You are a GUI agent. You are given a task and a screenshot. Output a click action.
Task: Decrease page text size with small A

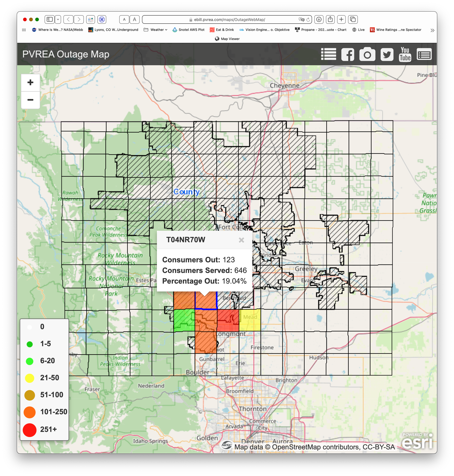click(x=124, y=19)
